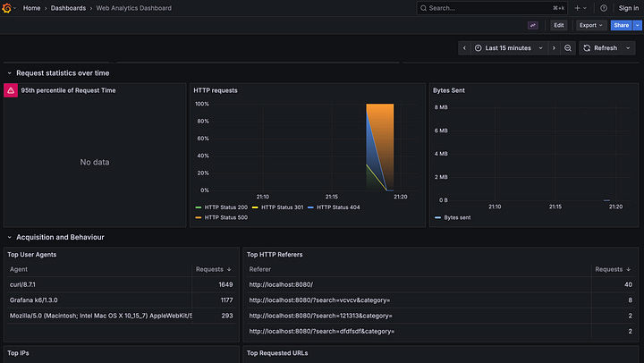Select referer with search=vcvcv

[x=441, y=300]
